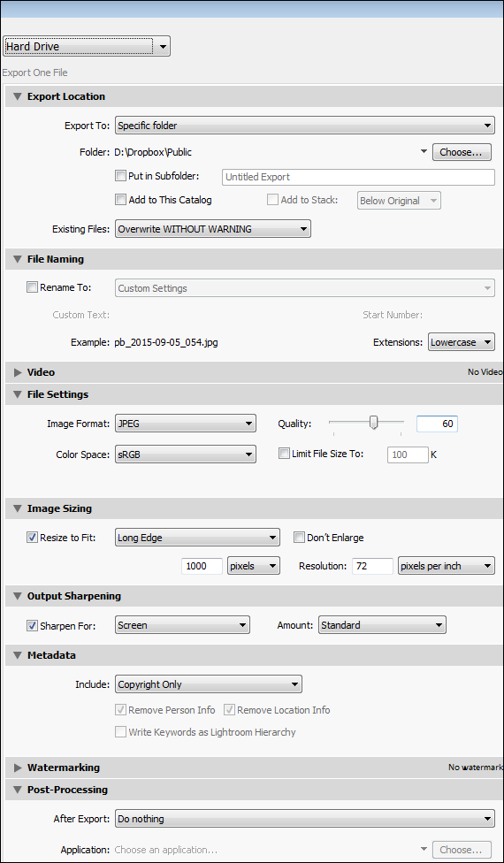Expand the Video section triangle
The image size is (504, 863).
coord(17,372)
